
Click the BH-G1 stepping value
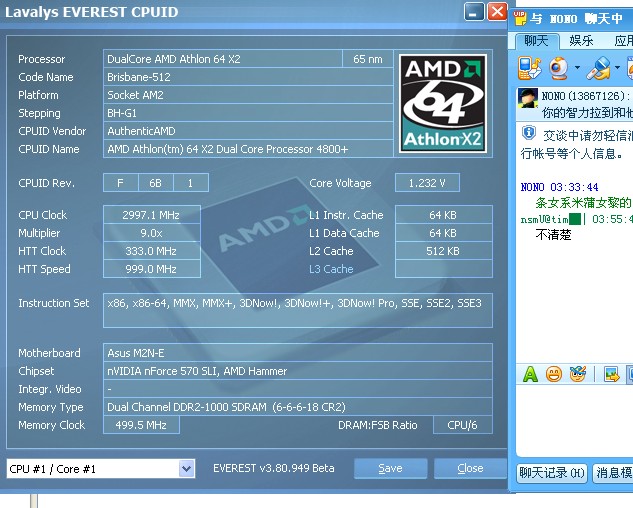tap(248, 113)
